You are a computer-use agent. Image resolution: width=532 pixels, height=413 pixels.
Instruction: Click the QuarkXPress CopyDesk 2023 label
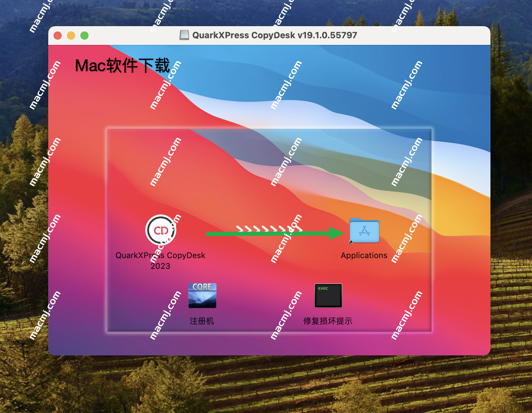point(160,260)
